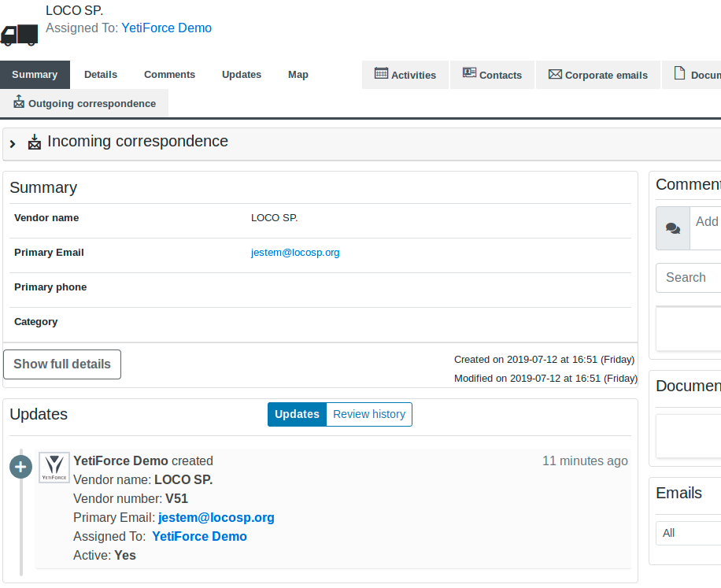Screen dimensions: 721x588
Task: Click the 'Vendor number: V51' line
Action: pyautogui.click(x=131, y=499)
